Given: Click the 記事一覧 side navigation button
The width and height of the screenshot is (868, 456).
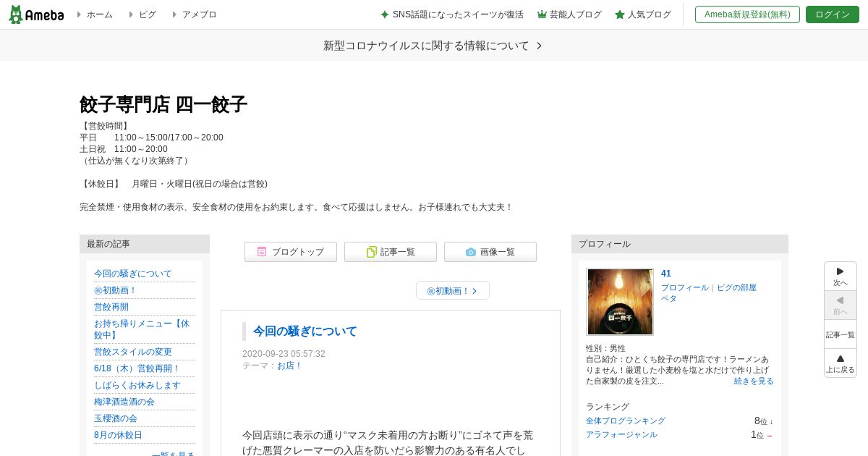Looking at the screenshot, I should click(x=841, y=334).
